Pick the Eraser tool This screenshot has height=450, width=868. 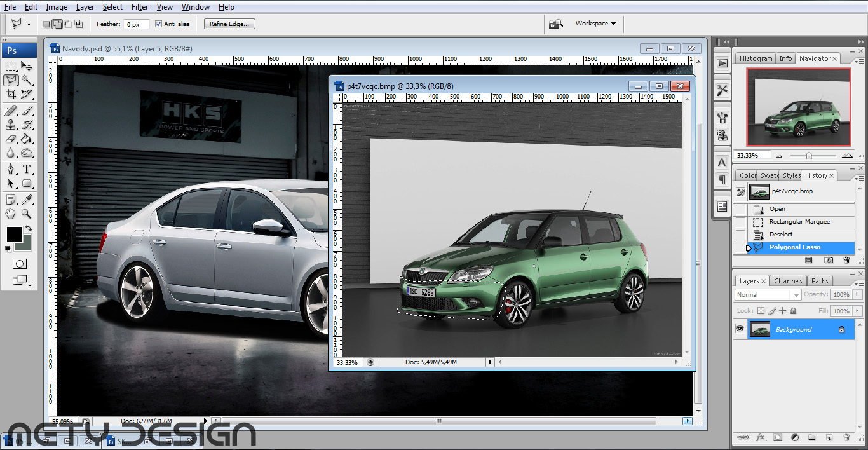coord(11,139)
